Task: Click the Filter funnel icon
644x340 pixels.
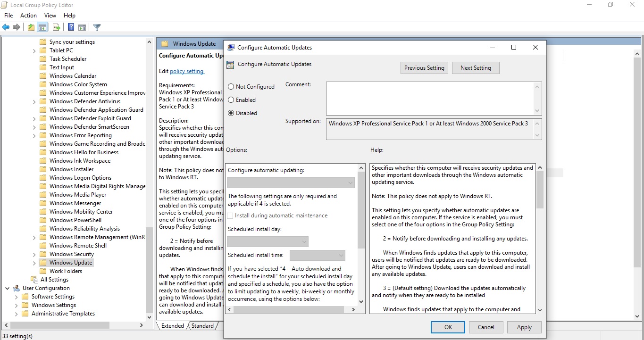Action: pyautogui.click(x=97, y=27)
